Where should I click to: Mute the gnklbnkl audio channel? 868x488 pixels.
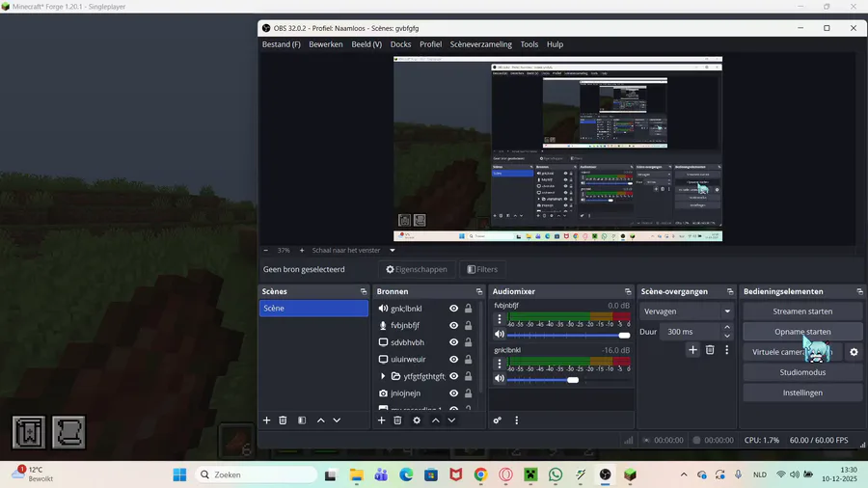[x=500, y=378]
